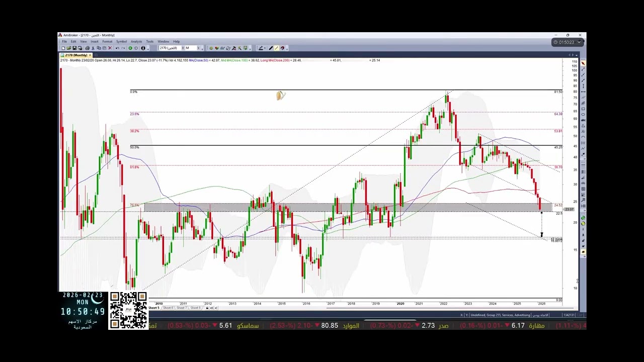Image resolution: width=644 pixels, height=362 pixels.
Task: Click the Print icon
Action: (87, 48)
